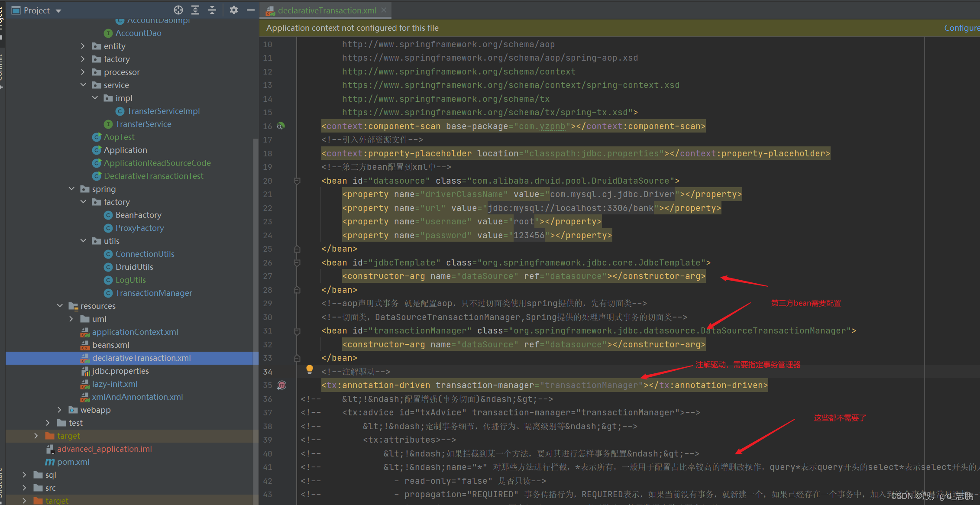
Task: Click the Spring bean gutter icon on line 16
Action: click(x=281, y=126)
